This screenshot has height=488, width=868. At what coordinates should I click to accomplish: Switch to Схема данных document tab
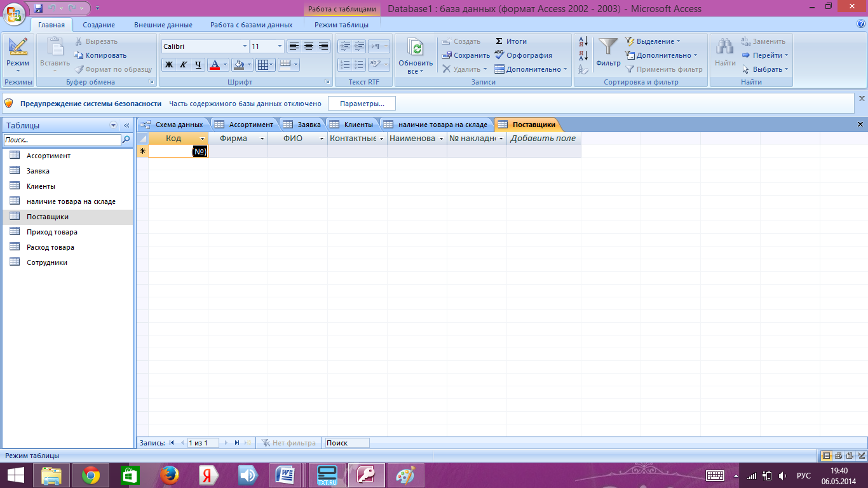tap(173, 125)
